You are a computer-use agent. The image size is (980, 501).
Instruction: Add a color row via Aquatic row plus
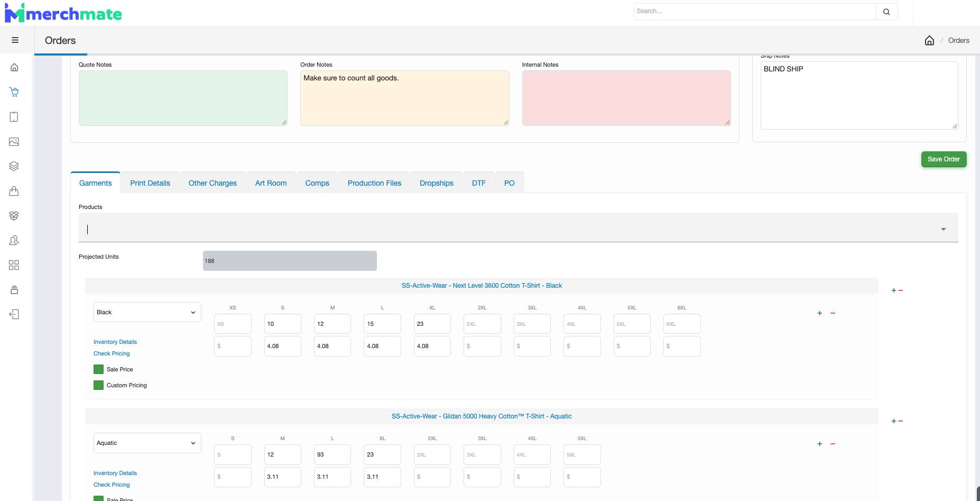coord(820,444)
